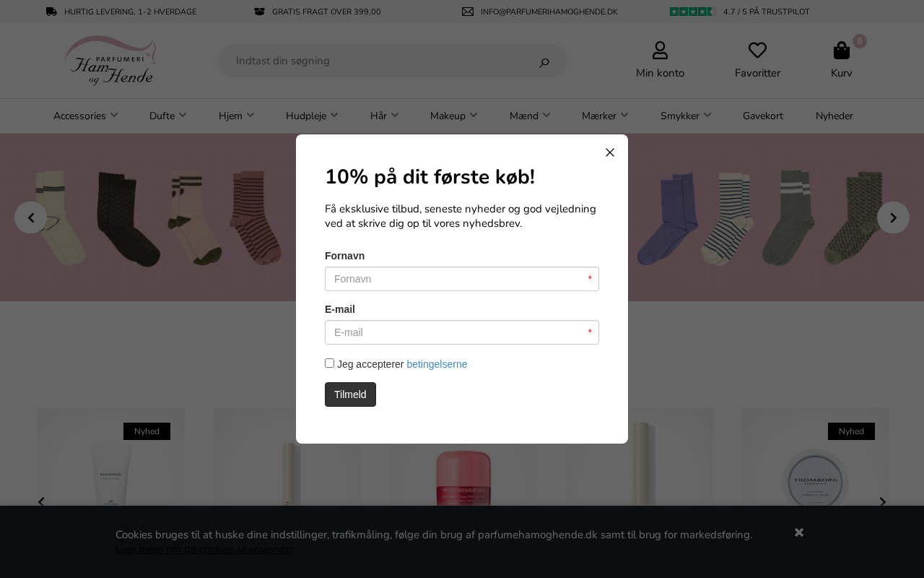
Task: Dismiss the cookie notice banner
Action: 799,532
